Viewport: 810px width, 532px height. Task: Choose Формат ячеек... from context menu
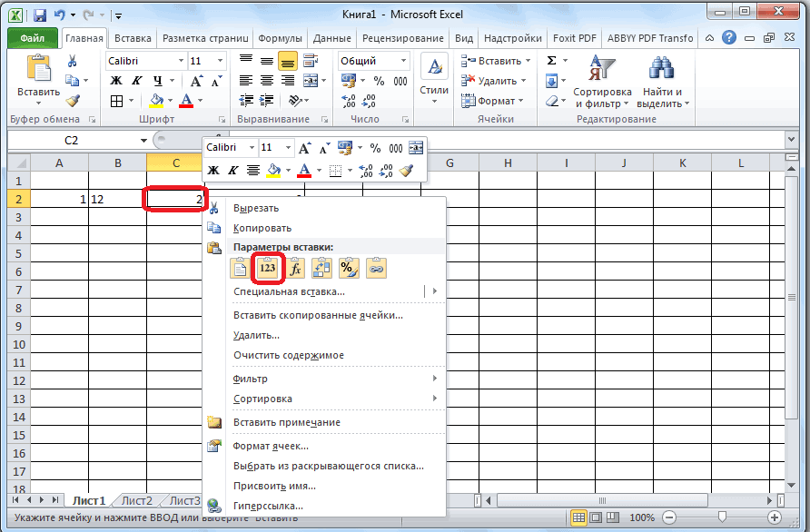271,446
